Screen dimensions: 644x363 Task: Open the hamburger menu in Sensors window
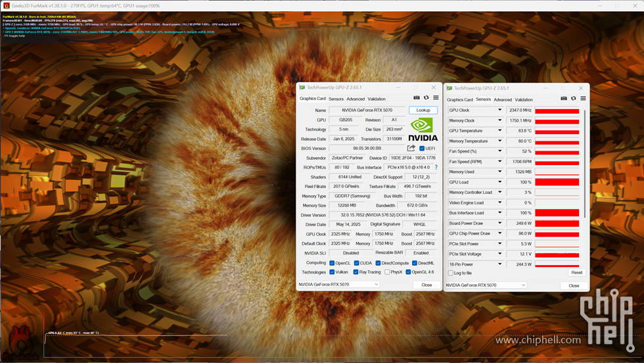[x=583, y=99]
